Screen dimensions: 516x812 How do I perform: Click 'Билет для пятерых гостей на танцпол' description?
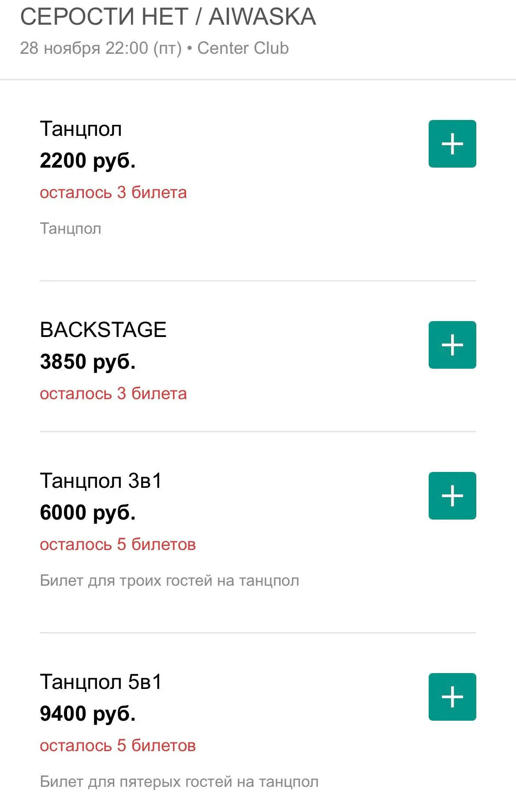179,782
